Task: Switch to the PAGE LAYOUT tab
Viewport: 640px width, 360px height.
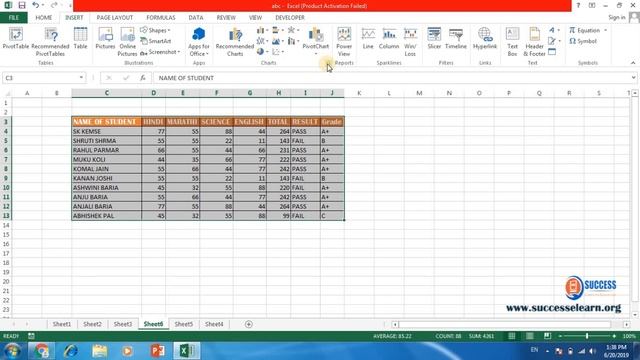Action: click(115, 18)
